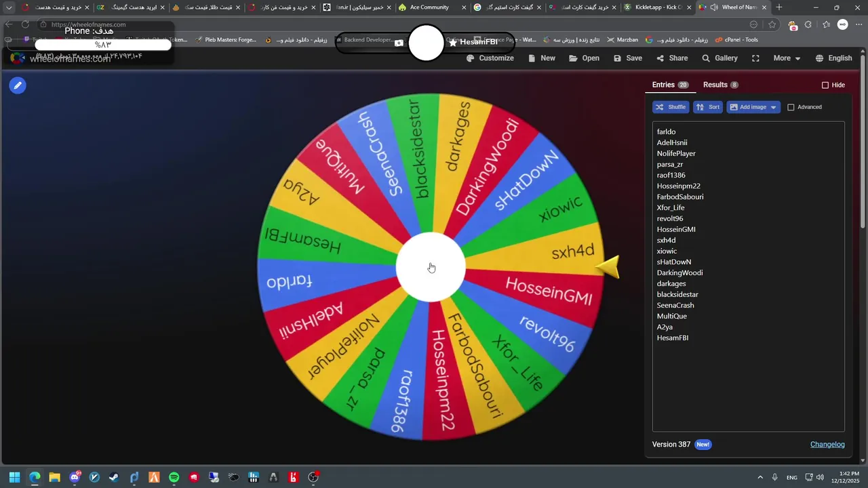Open the cPanel - Tools bookmark

[x=736, y=40]
